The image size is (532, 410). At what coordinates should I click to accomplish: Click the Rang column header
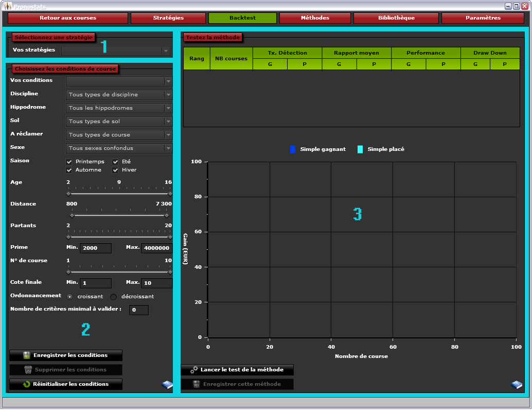pos(197,59)
